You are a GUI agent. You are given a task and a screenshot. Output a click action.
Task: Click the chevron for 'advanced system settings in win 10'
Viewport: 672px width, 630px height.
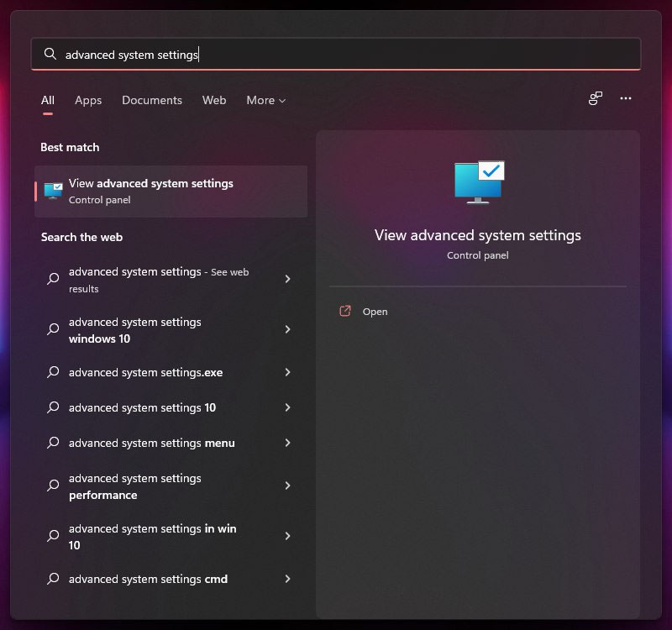coord(287,536)
